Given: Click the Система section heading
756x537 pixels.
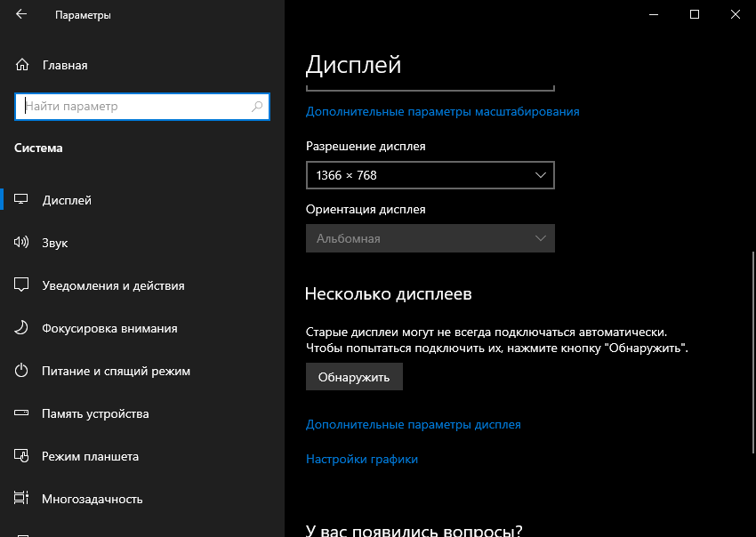Looking at the screenshot, I should [x=38, y=148].
